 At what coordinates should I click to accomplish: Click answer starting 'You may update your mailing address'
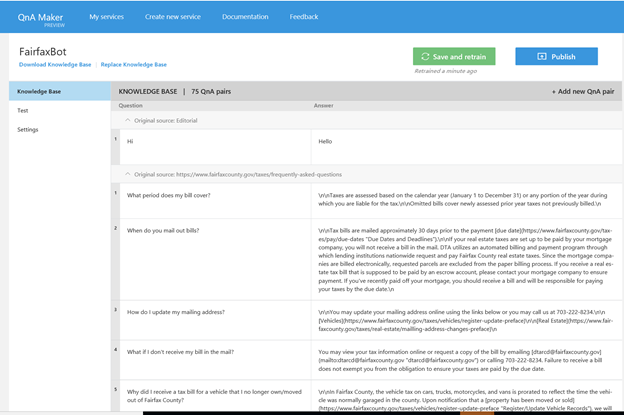click(466, 320)
